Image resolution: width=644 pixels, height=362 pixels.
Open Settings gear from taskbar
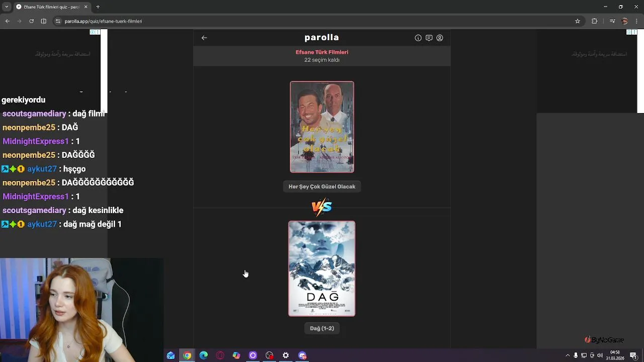tap(286, 355)
